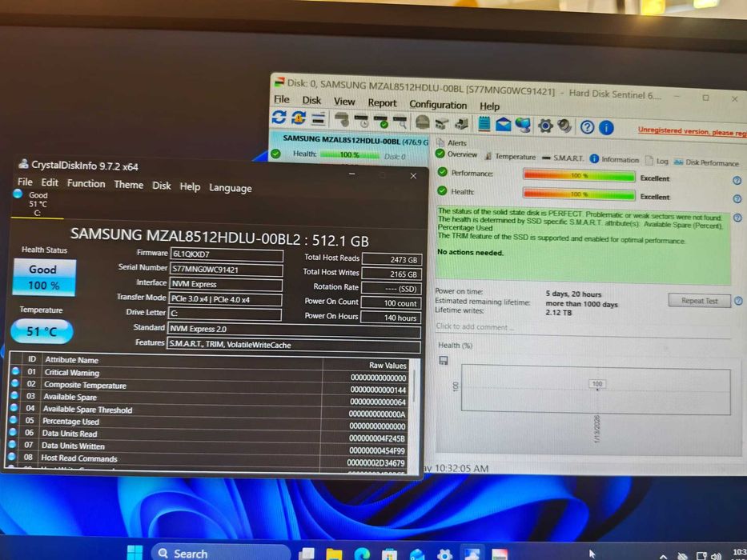Click the taskbar Search box
The image size is (747, 560).
[x=221, y=554]
